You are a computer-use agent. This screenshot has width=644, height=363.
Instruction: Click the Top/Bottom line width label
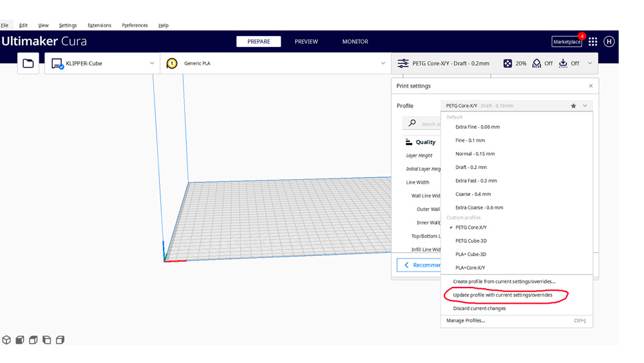(x=426, y=236)
